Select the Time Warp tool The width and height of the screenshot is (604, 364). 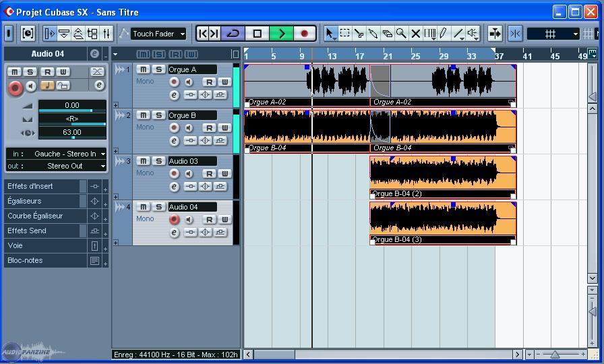click(430, 34)
